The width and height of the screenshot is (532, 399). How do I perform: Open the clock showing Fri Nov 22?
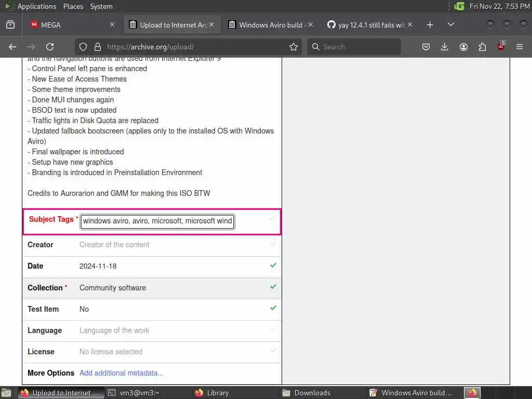coord(499,6)
